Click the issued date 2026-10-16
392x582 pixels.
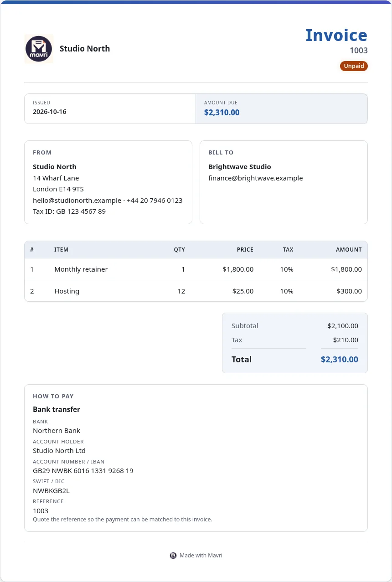tap(50, 112)
